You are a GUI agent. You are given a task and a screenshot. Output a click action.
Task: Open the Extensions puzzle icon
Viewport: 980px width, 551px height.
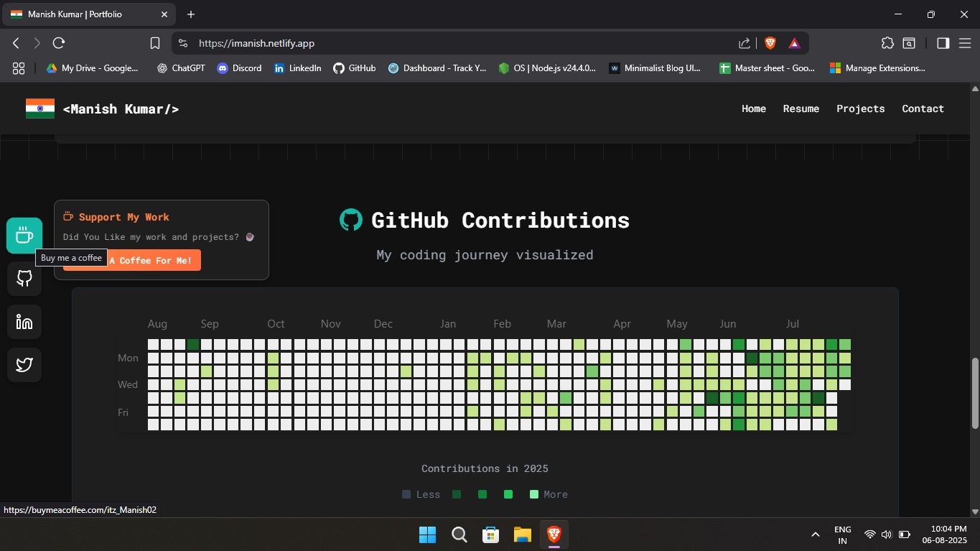888,43
